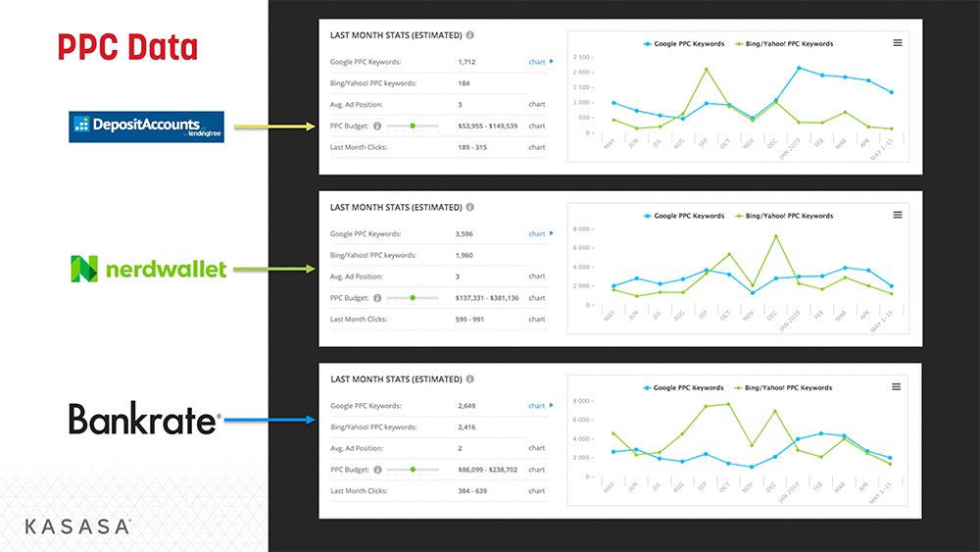
Task: Open Google PPC Keywords chart link for DepositAccounts
Action: pyautogui.click(x=541, y=62)
